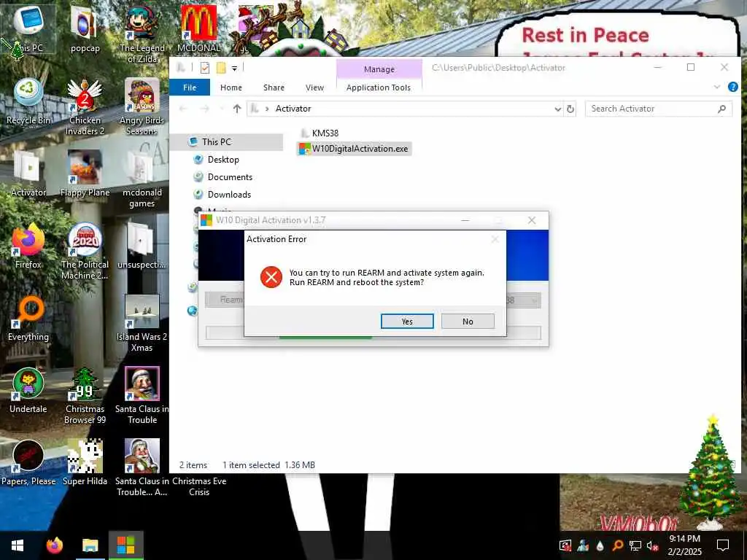Select Documents in navigation pane
This screenshot has height=560, width=747.
[230, 177]
